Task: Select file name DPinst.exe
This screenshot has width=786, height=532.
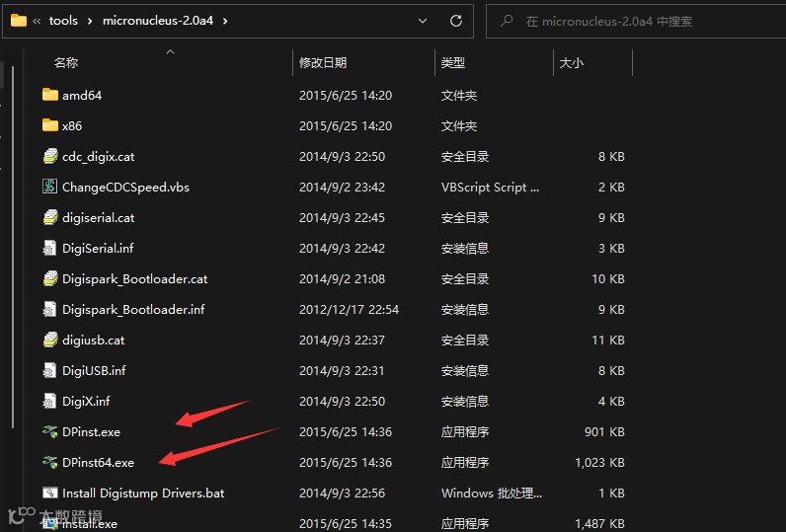Action: (91, 431)
